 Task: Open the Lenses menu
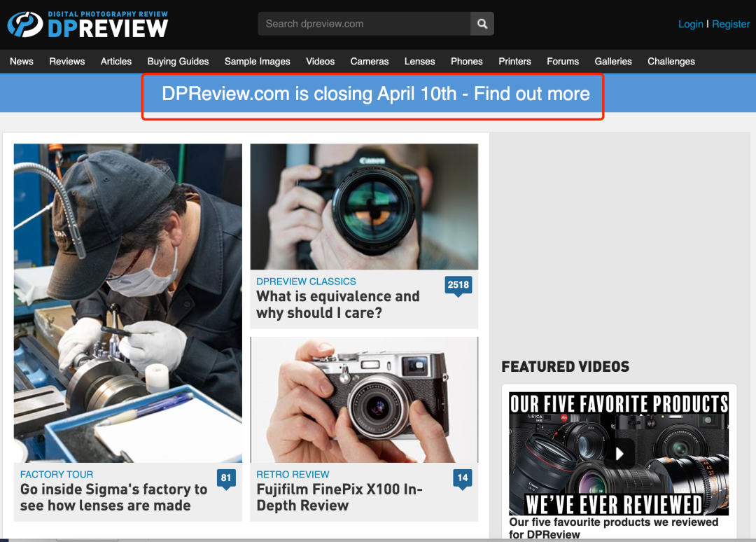(x=419, y=61)
